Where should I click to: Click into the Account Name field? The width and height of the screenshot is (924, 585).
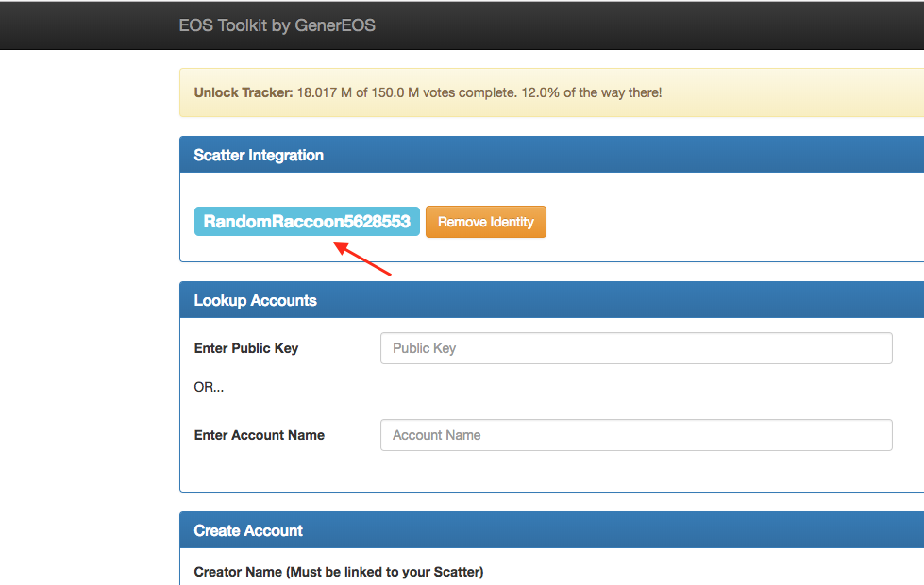pos(636,435)
